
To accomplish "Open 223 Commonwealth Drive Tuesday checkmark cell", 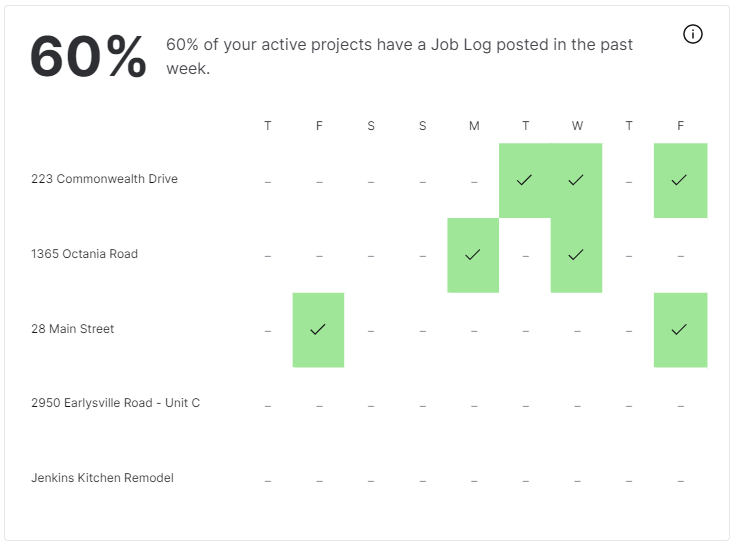I will point(525,180).
